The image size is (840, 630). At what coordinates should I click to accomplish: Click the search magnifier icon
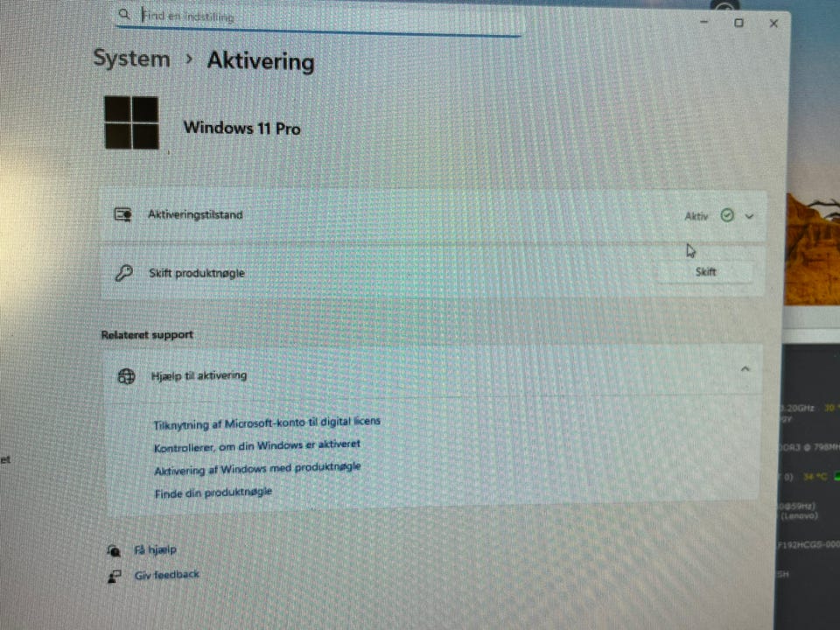[123, 14]
